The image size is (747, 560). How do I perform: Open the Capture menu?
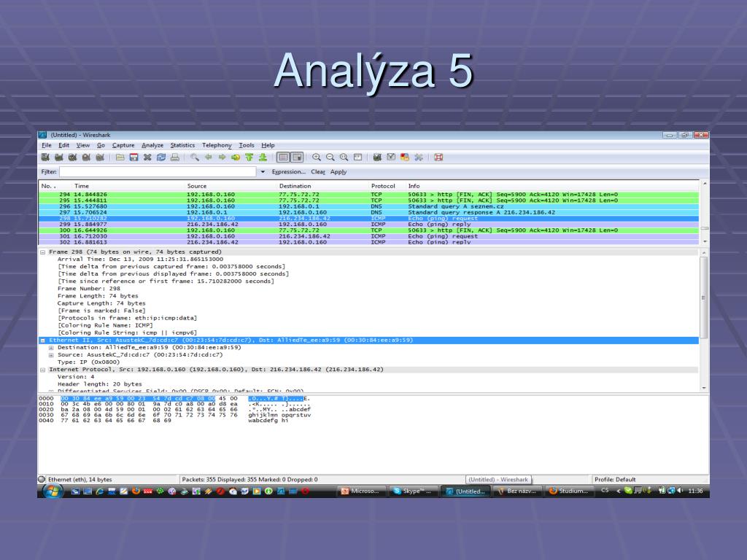[123, 145]
